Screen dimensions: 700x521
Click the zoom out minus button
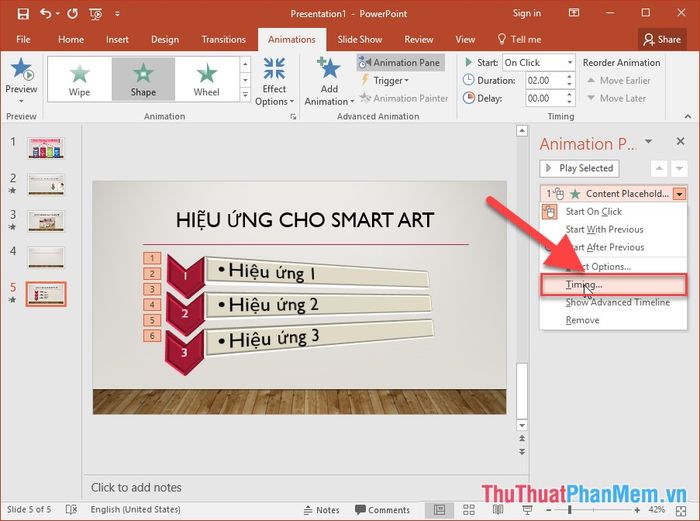click(x=549, y=510)
